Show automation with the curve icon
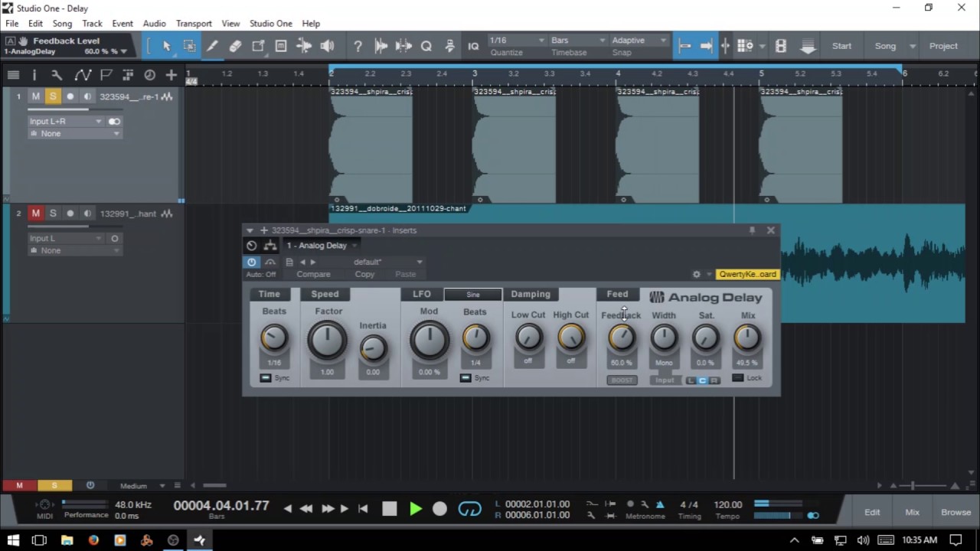 (82, 74)
